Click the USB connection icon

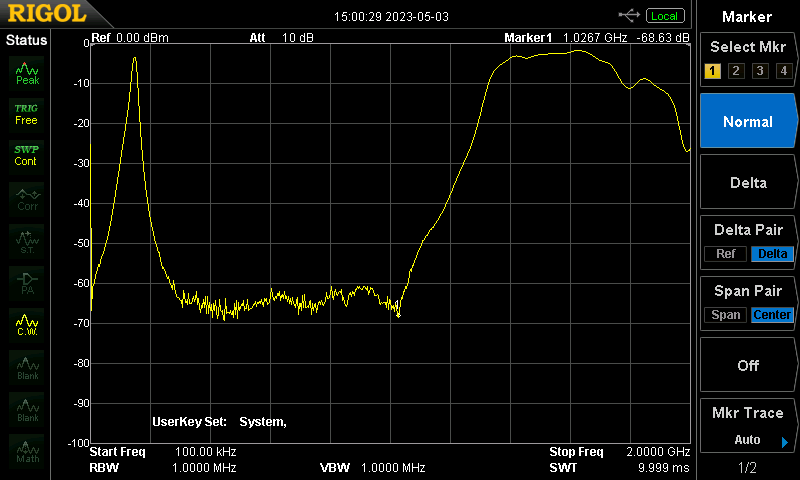coord(629,15)
